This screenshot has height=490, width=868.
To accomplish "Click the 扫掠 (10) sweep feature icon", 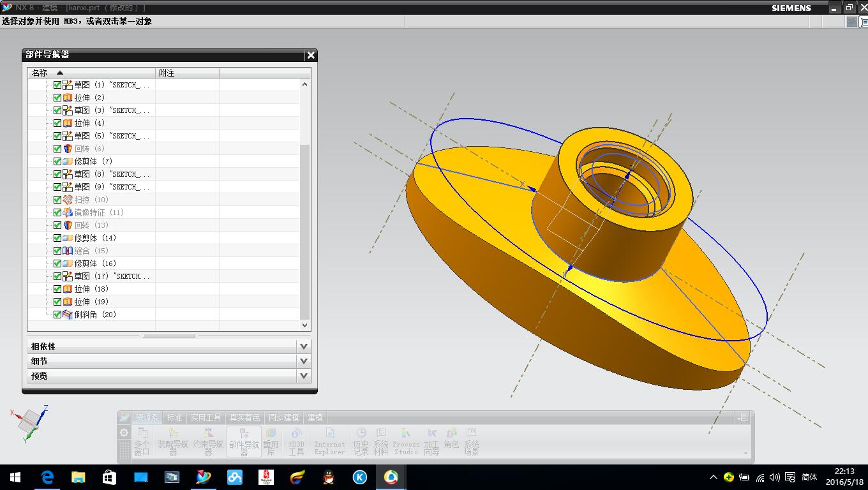I will [x=68, y=200].
